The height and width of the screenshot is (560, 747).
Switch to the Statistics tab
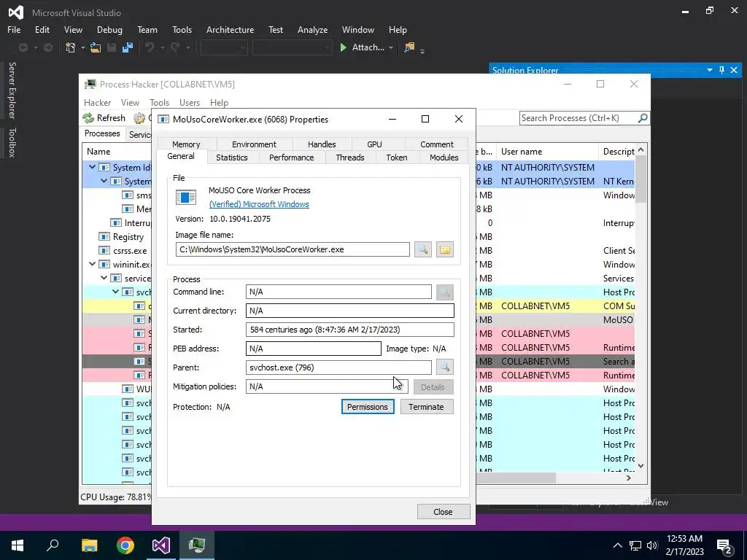click(231, 157)
